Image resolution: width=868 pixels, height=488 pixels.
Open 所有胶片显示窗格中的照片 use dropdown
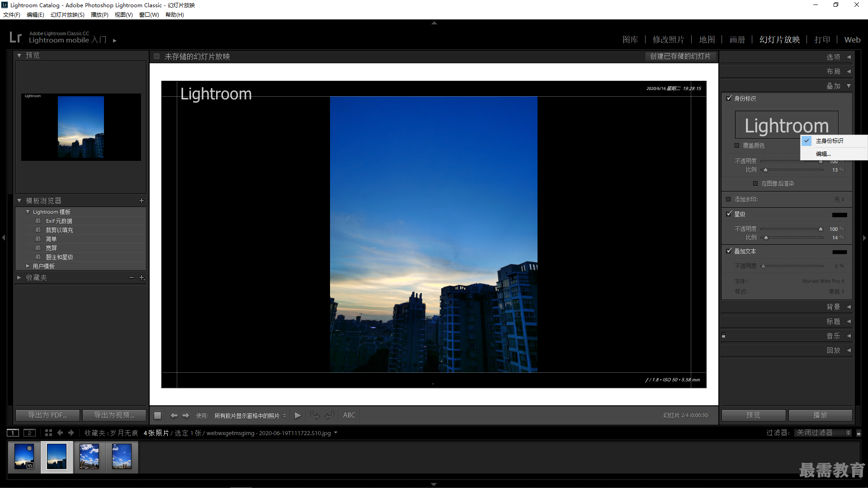(x=250, y=416)
